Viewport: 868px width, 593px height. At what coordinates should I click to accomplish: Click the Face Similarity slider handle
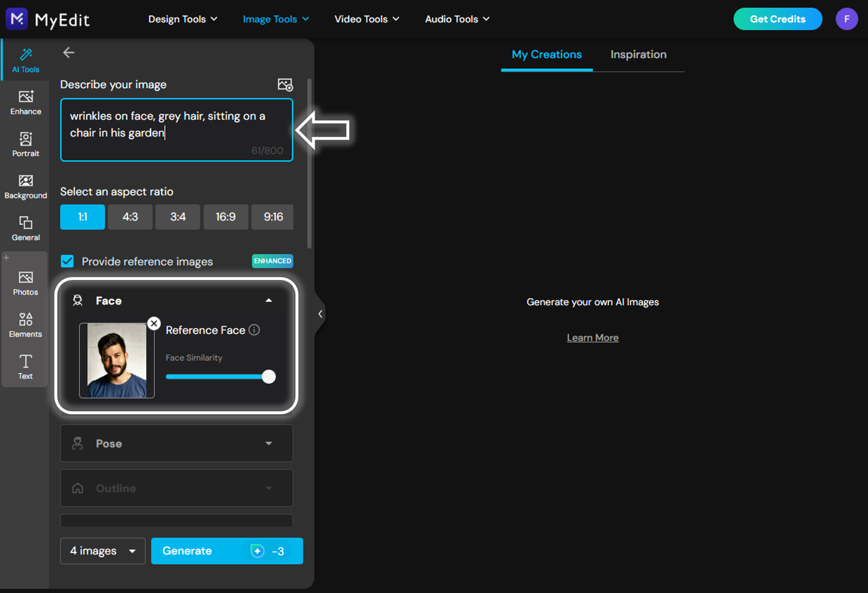tap(268, 377)
